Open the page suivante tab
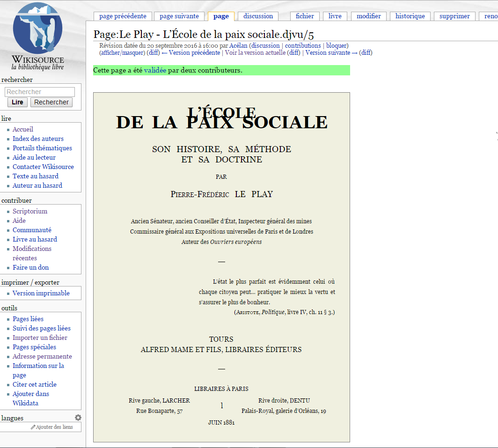 [179, 16]
